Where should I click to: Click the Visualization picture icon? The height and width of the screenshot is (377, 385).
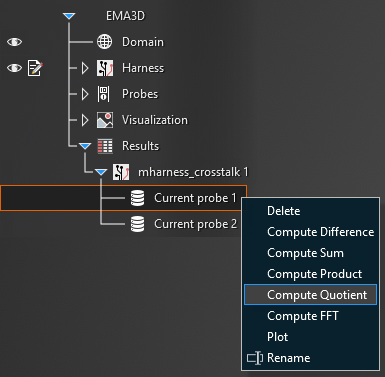click(x=105, y=120)
